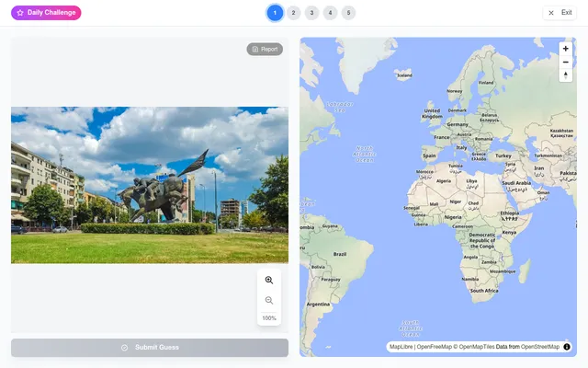
Task: Zoom in on the map
Action: coord(566,49)
